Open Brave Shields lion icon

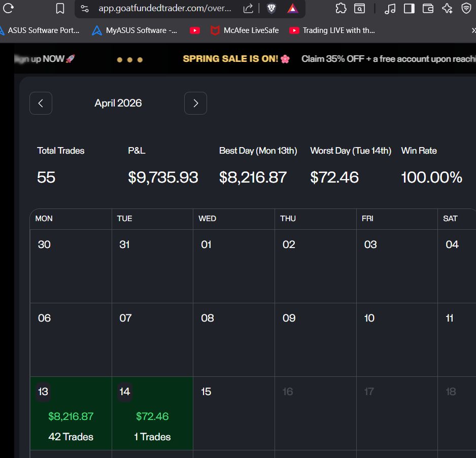pyautogui.click(x=271, y=8)
